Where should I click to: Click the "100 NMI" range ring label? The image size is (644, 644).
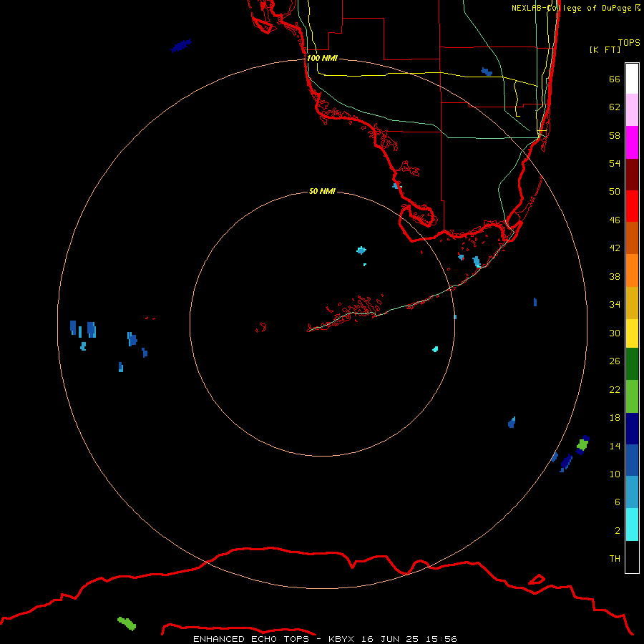pos(322,58)
